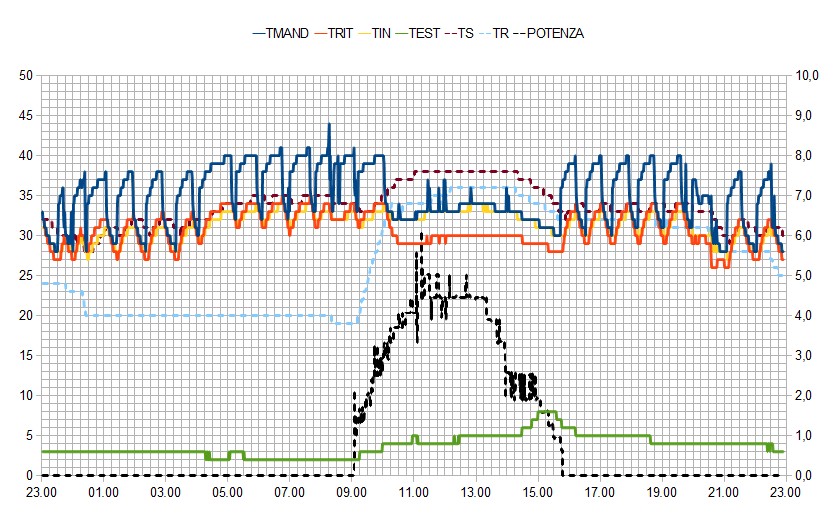The height and width of the screenshot is (515, 835).
Task: Select the light blue dashed TR line flat section
Action: (x=200, y=315)
